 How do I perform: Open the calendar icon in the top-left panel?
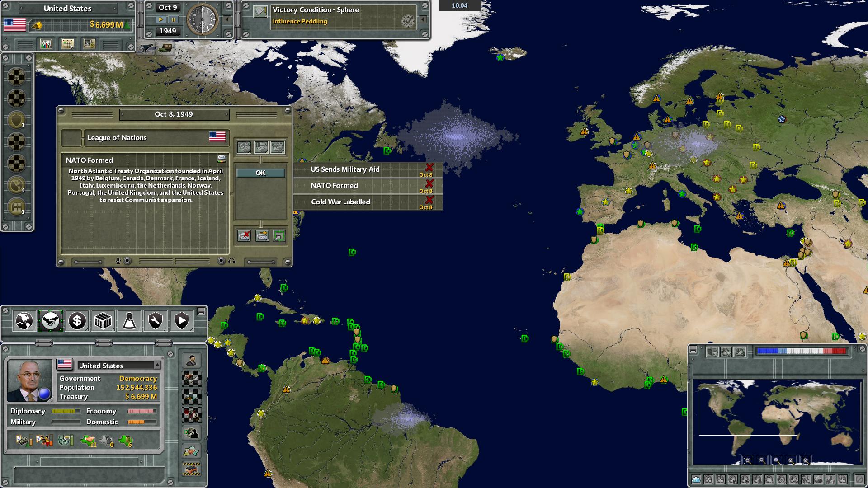point(67,45)
